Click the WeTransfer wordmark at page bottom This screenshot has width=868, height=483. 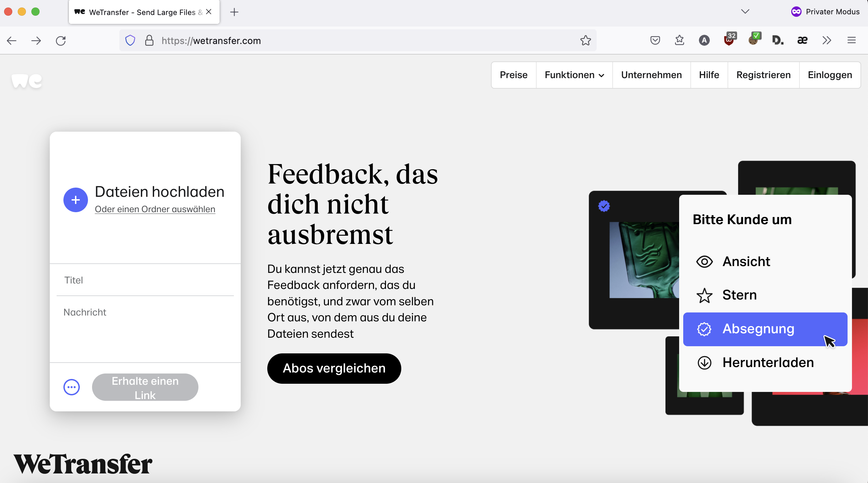[x=83, y=464]
